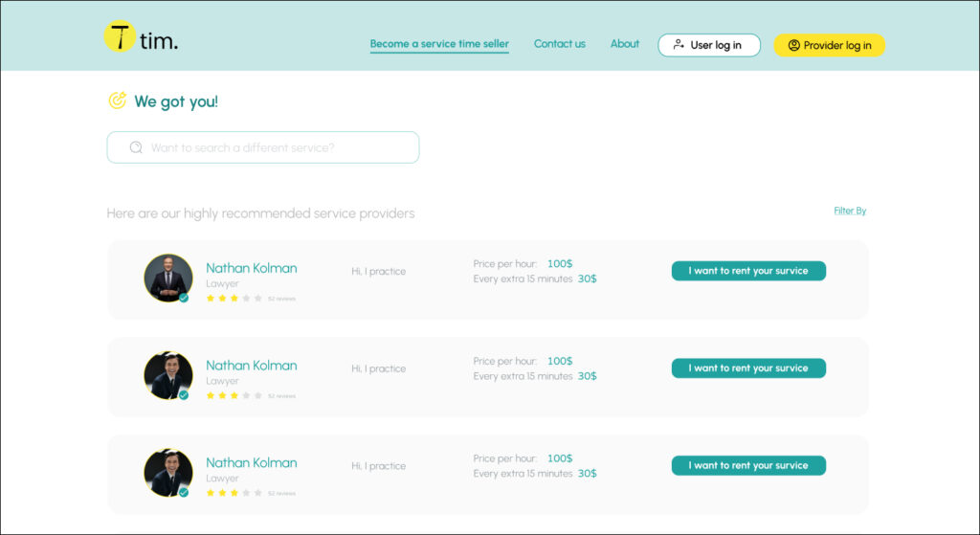
Task: Open the first provider's profile photo
Action: (x=167, y=278)
